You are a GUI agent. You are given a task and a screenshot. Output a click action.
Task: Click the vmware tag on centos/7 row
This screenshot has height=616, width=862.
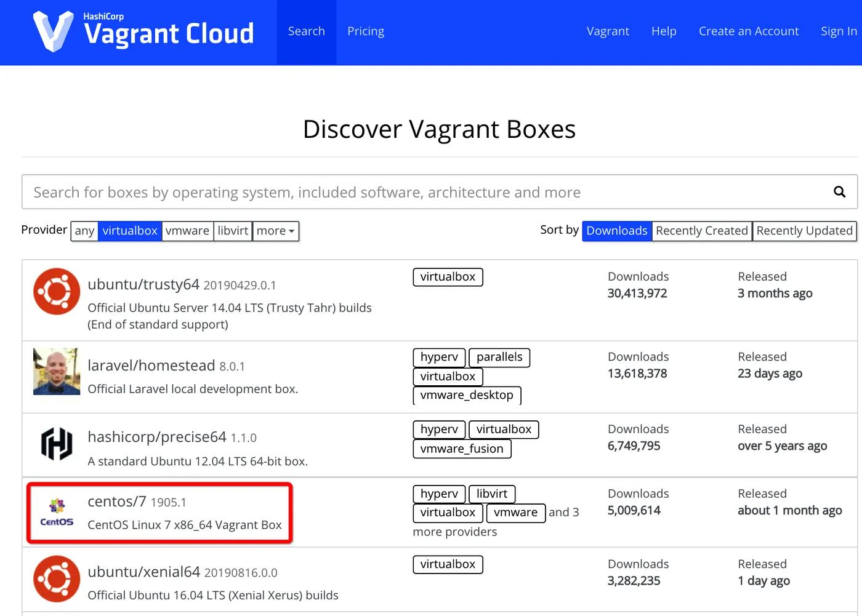[515, 513]
